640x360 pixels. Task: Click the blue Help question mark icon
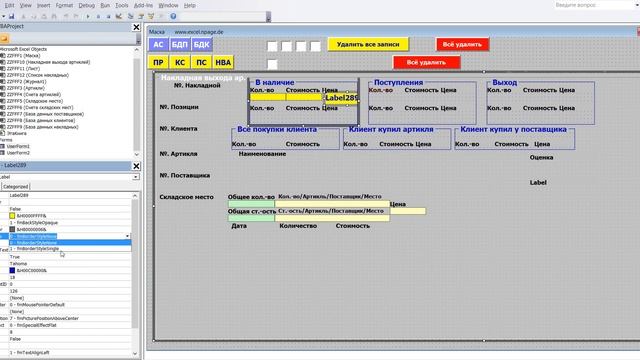pyautogui.click(x=173, y=16)
